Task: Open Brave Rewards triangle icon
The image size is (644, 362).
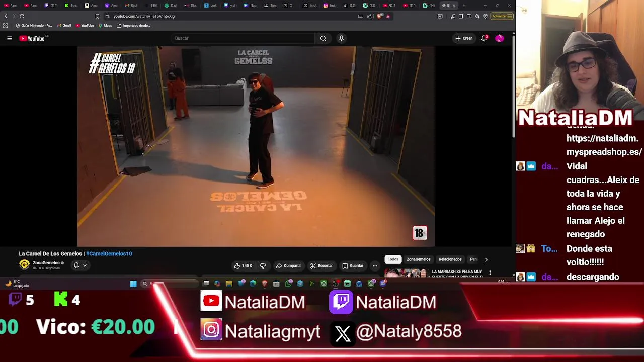Action: (x=388, y=16)
